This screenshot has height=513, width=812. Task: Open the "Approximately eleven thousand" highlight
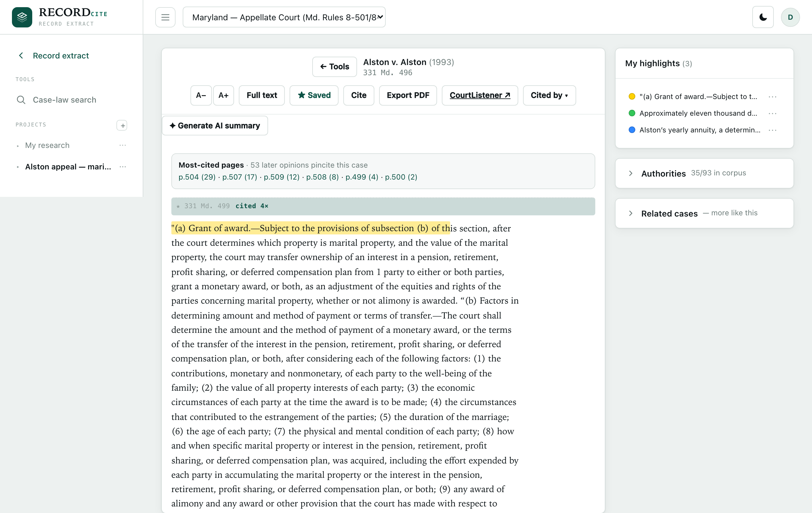698,113
